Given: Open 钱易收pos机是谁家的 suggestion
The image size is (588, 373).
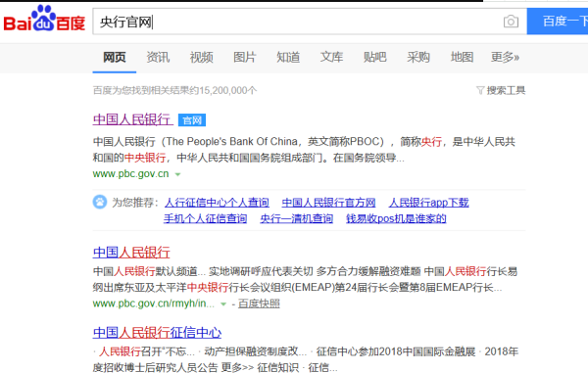Looking at the screenshot, I should 396,218.
